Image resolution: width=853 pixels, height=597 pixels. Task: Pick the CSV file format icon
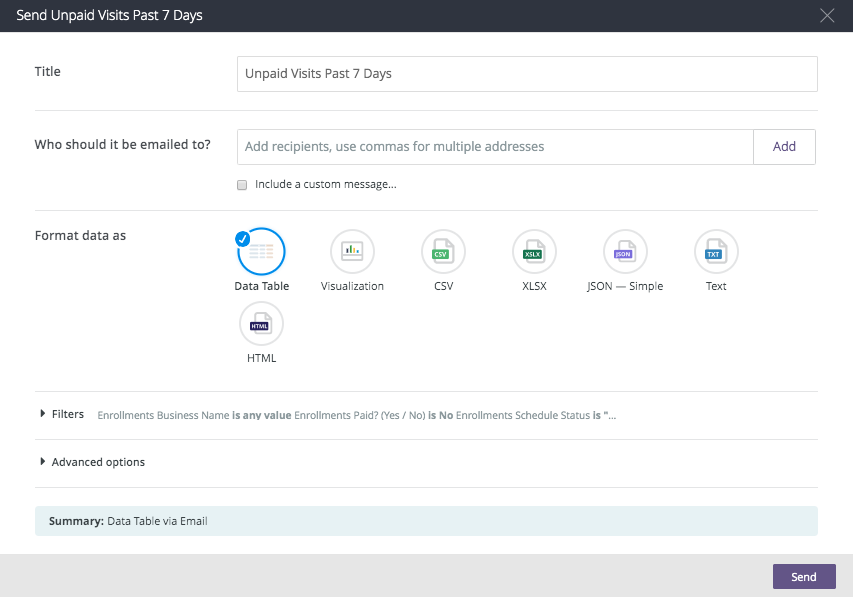pyautogui.click(x=443, y=252)
